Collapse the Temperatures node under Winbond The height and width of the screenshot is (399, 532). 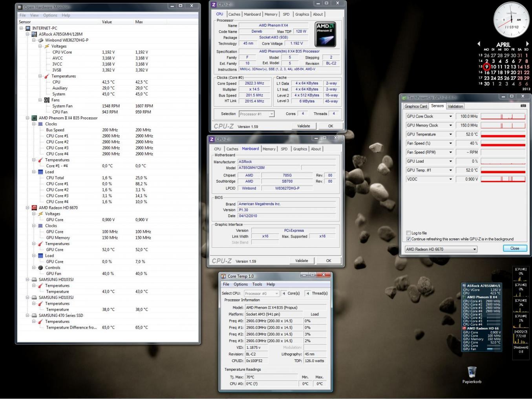pos(40,76)
